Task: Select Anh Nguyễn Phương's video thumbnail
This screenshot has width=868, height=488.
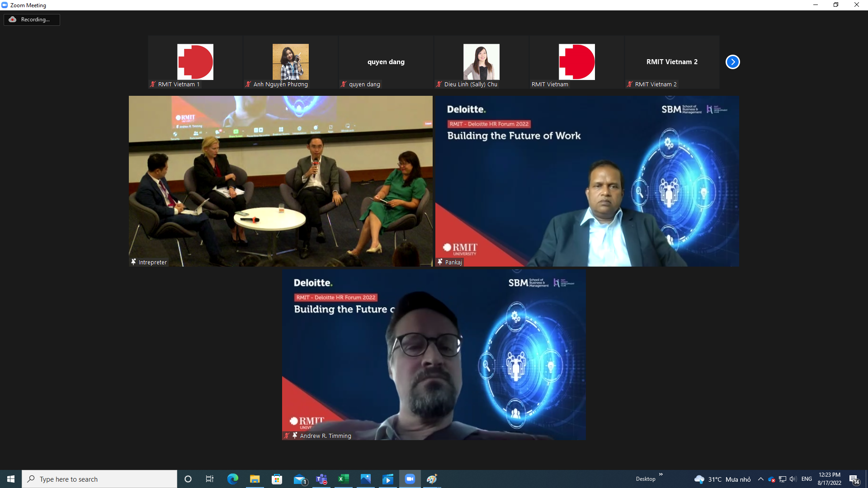Action: click(x=291, y=62)
